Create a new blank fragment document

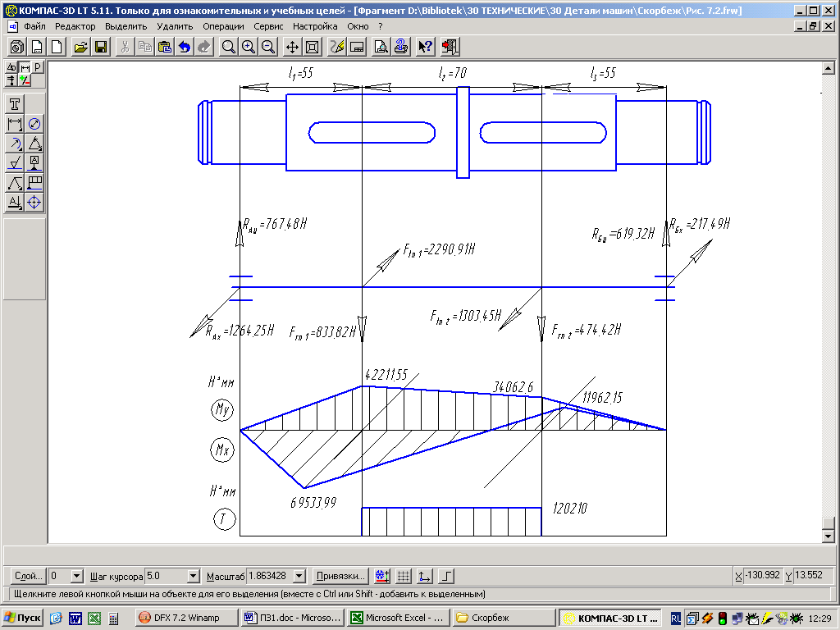point(57,47)
